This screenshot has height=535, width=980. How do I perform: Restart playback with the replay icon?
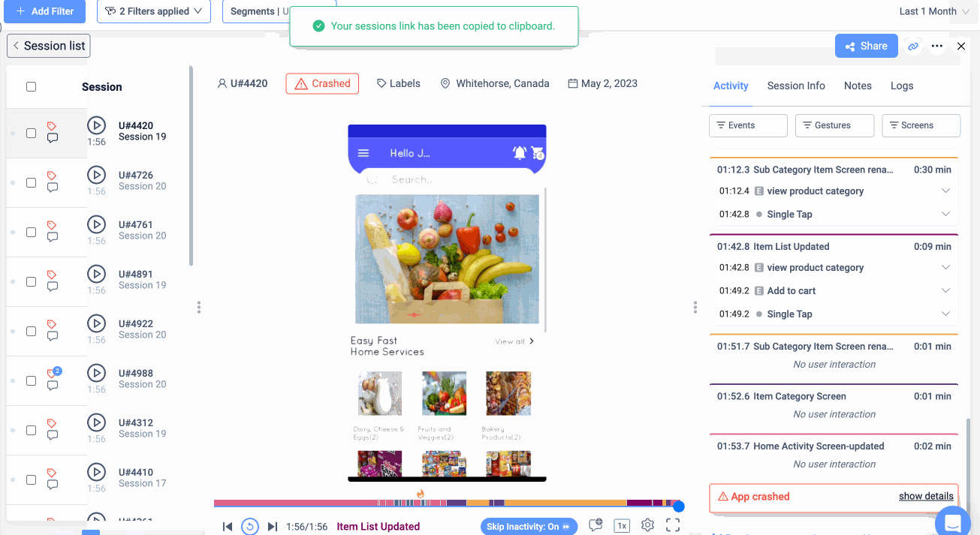250,526
